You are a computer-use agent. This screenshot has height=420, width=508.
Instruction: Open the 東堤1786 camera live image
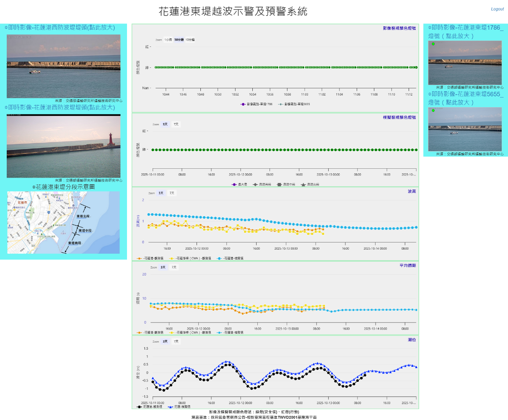465,63
